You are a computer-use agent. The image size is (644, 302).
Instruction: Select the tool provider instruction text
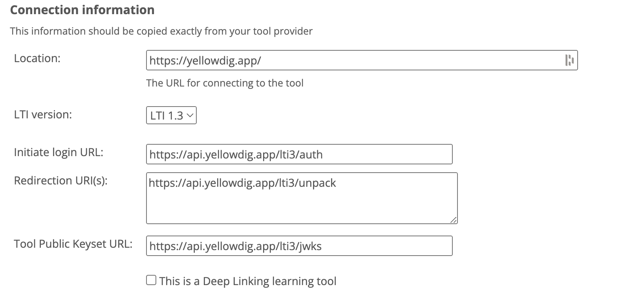tap(161, 31)
